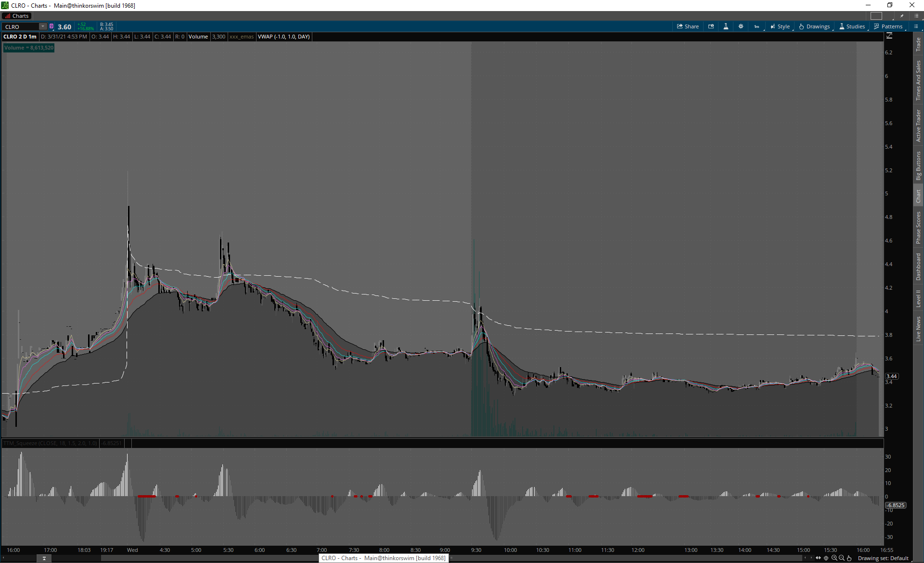Screen dimensions: 924x563
Task: Expand the 1m timeframe dropdown
Action: pos(757,26)
